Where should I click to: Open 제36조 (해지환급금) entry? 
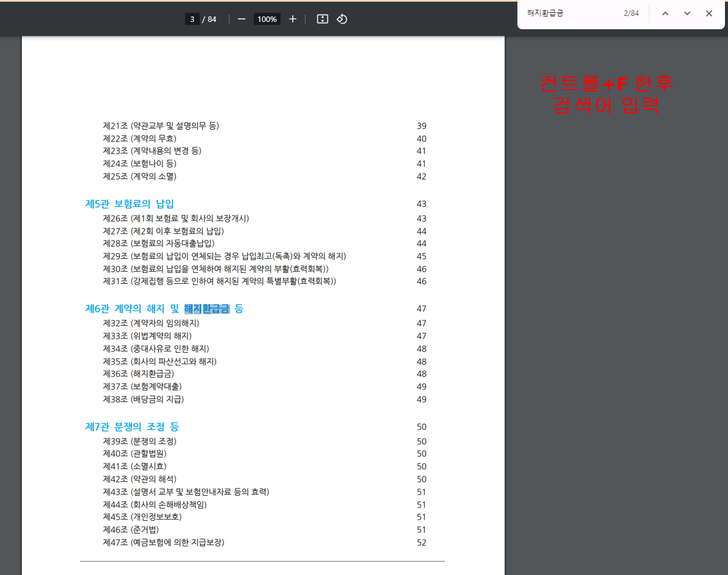tap(138, 374)
